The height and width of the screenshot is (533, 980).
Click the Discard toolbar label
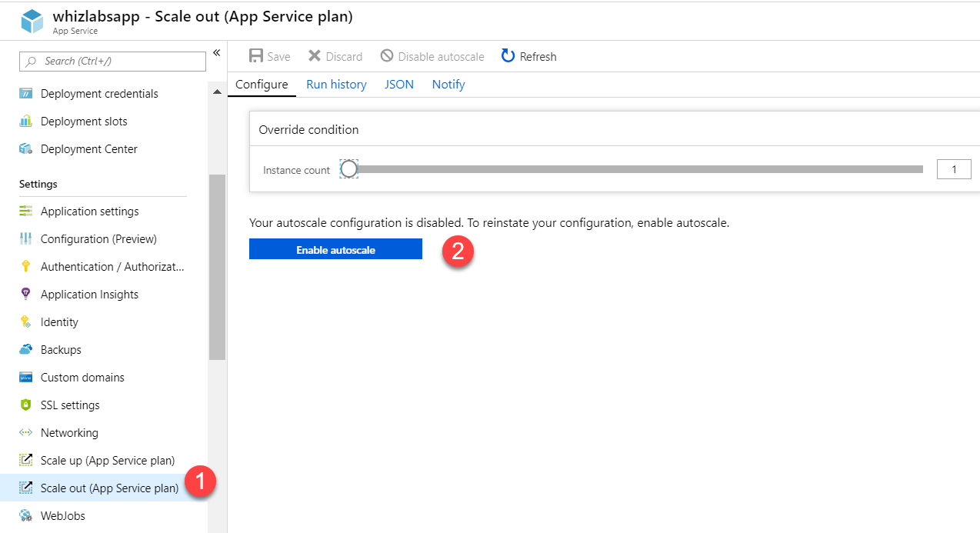click(x=344, y=57)
